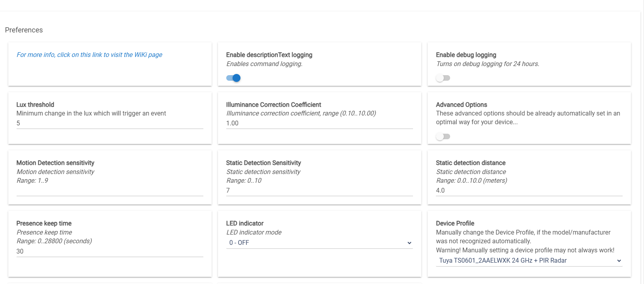Click the device profile warning text
Viewport: 644px width, 284px height.
click(525, 250)
